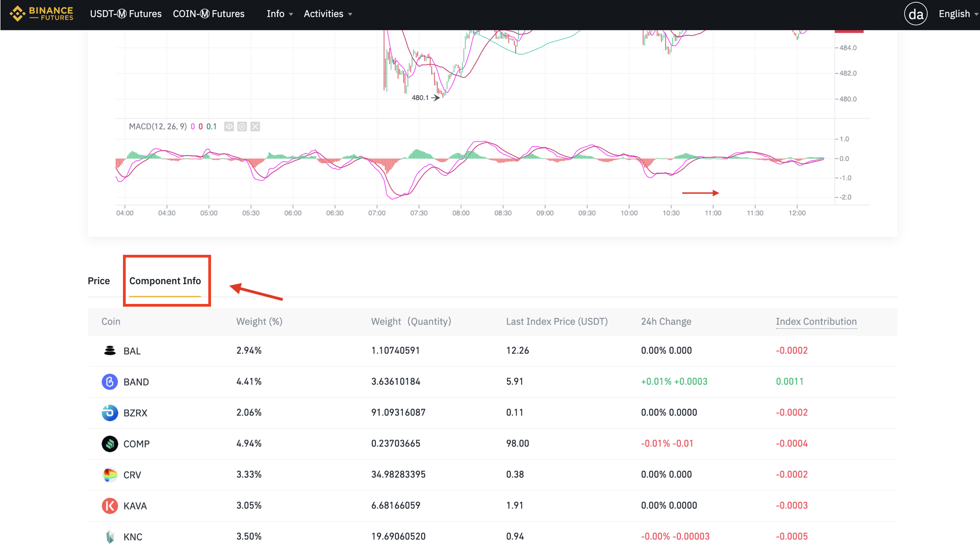Click the Binance Futures logo
980x550 pixels.
(x=42, y=14)
